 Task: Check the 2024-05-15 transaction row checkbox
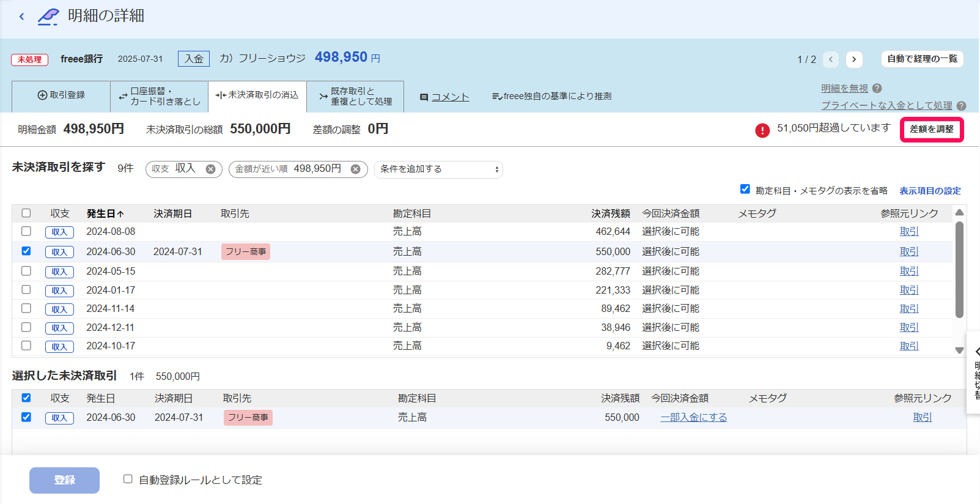coord(26,270)
